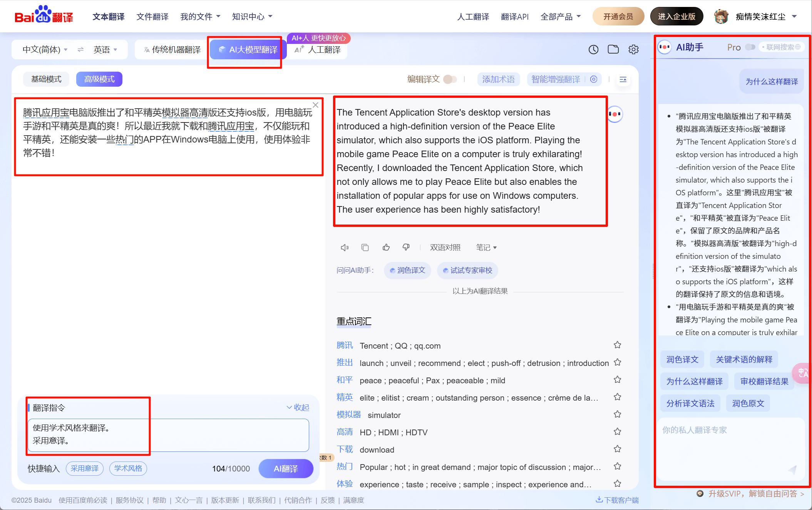Enable the 编辑译文 toggle

[450, 79]
